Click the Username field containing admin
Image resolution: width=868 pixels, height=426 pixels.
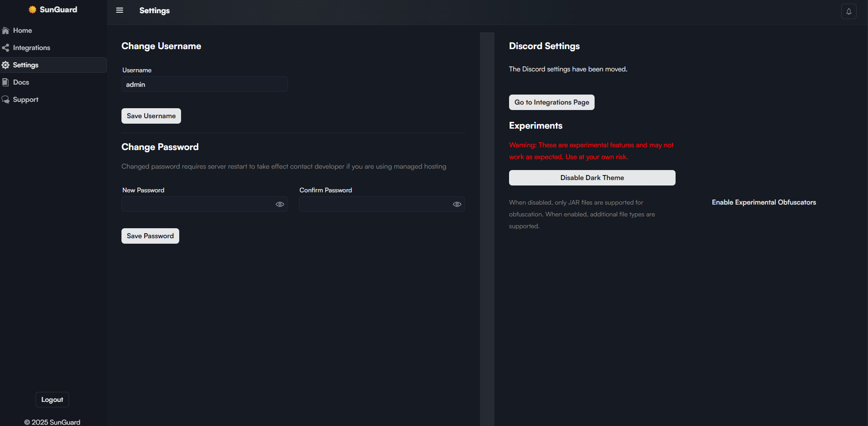pos(204,85)
